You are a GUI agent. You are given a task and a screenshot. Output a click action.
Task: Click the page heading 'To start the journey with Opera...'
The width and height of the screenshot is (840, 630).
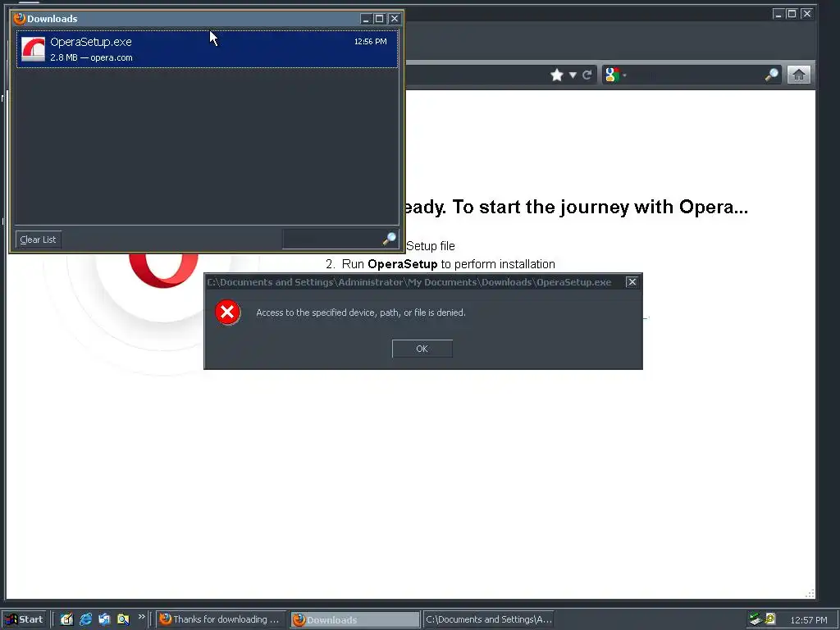click(600, 207)
